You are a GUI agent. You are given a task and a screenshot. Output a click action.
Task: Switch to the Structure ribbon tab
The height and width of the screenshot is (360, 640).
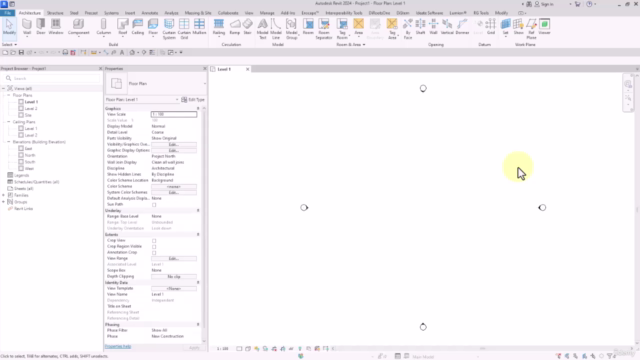tap(55, 13)
